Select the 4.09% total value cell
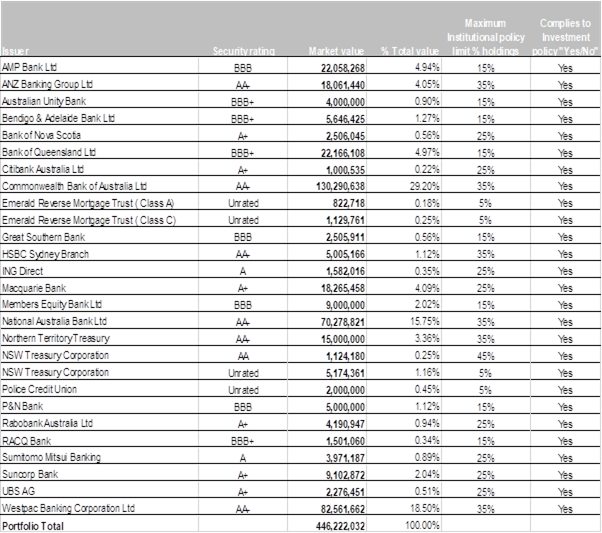 pos(427,288)
